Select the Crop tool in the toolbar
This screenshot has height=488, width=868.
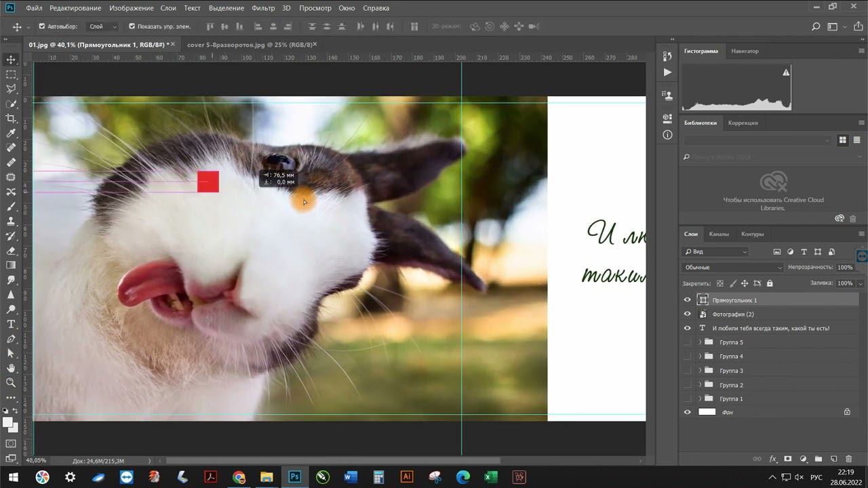pyautogui.click(x=11, y=119)
